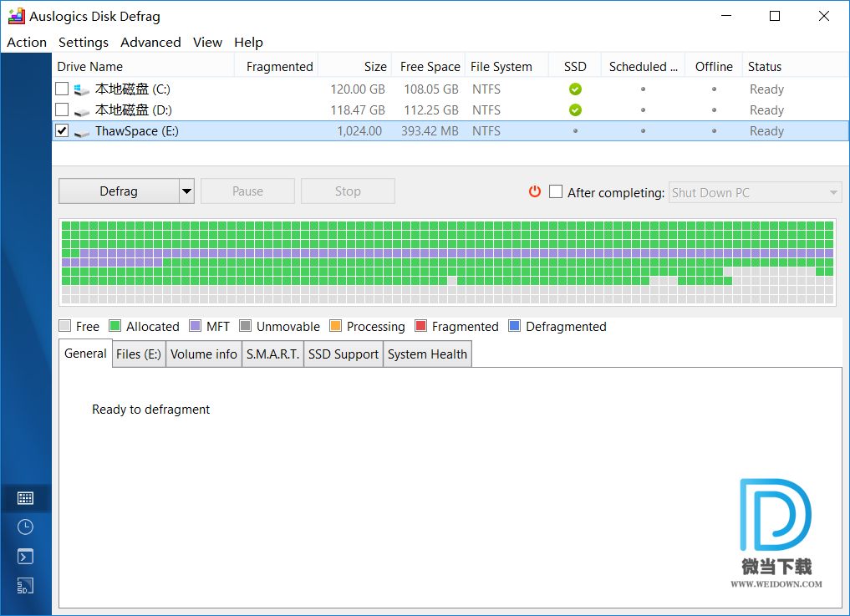Switch to the General tab
850x616 pixels.
pos(85,354)
